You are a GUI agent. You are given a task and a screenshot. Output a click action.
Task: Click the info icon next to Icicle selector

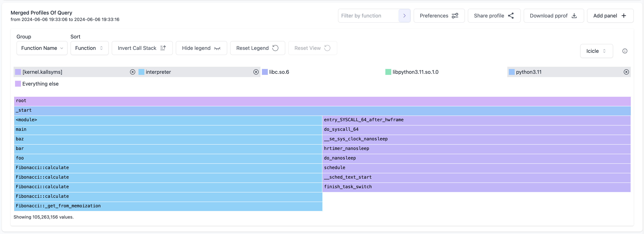(625, 51)
